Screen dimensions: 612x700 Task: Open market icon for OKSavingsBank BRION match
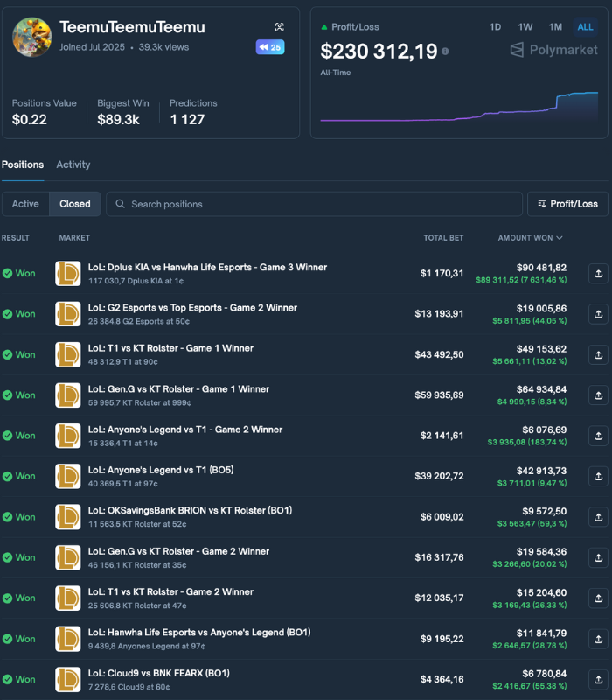click(x=68, y=517)
